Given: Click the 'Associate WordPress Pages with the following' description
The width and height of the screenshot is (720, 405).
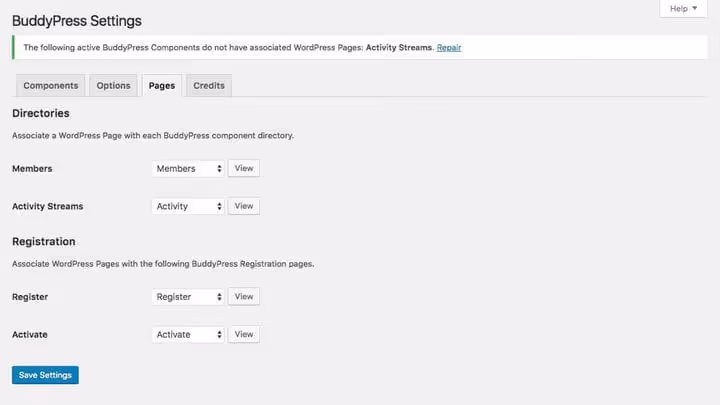Looking at the screenshot, I should coord(163,264).
